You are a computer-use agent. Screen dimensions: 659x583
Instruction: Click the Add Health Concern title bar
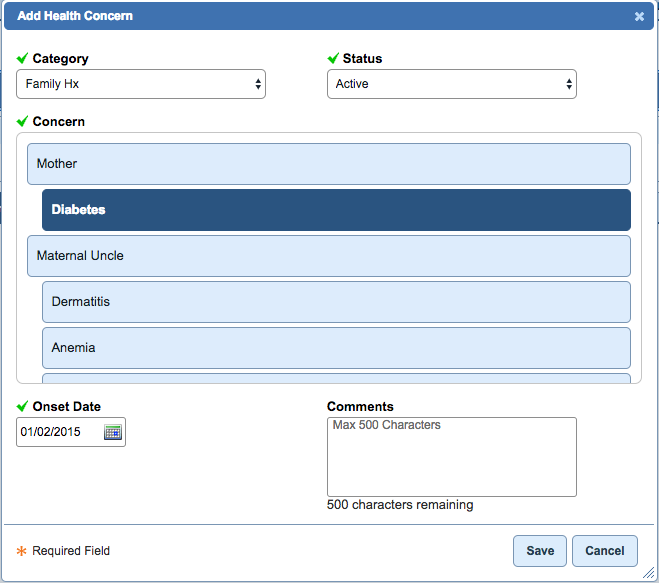[x=300, y=17]
